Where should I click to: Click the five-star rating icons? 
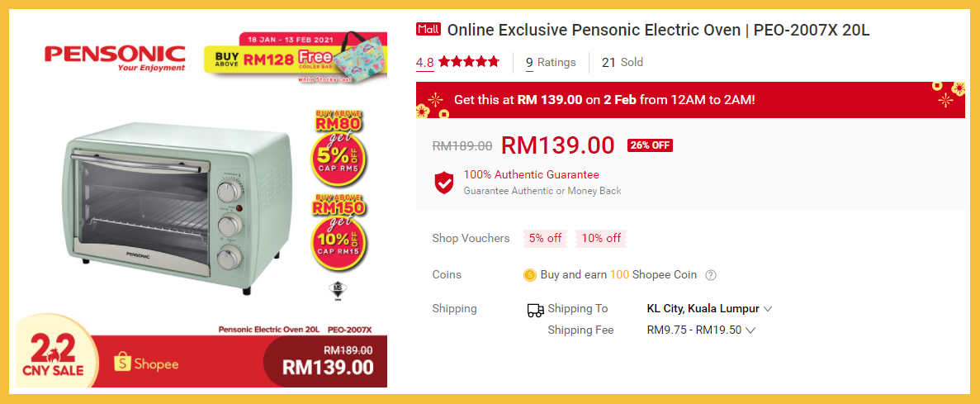468,62
